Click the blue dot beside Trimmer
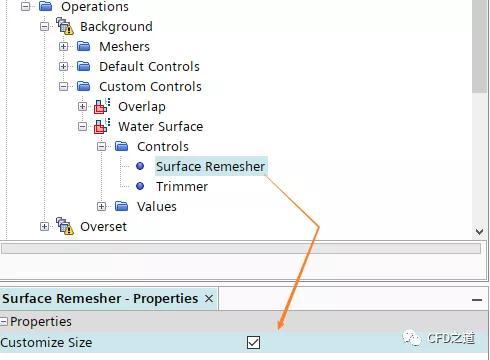This screenshot has width=490, height=360. coord(140,186)
